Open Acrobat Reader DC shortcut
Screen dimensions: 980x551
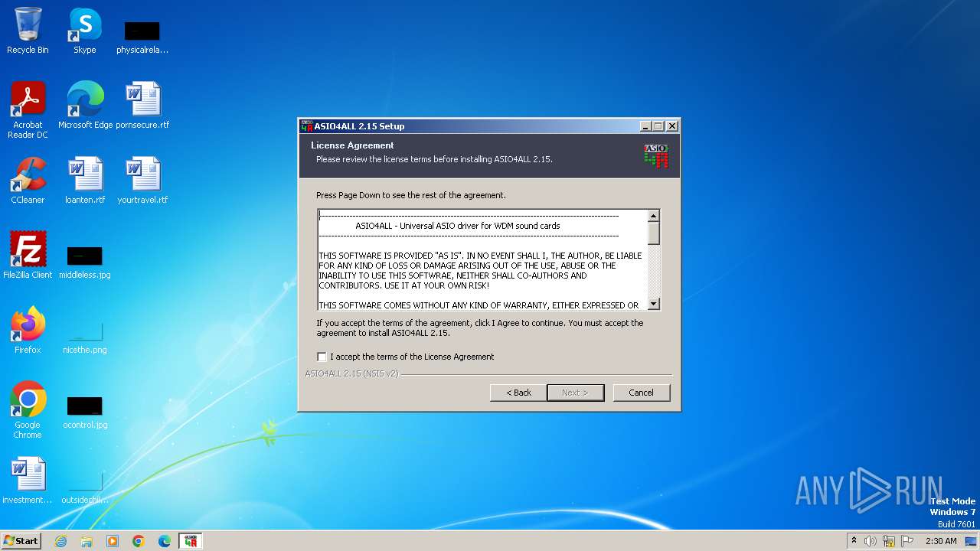tap(28, 110)
